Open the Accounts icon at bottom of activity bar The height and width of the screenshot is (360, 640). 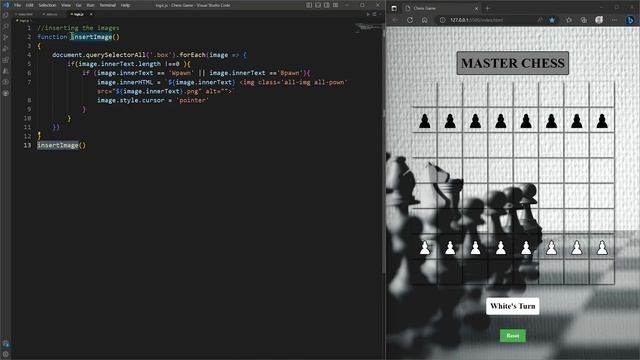[x=6, y=344]
